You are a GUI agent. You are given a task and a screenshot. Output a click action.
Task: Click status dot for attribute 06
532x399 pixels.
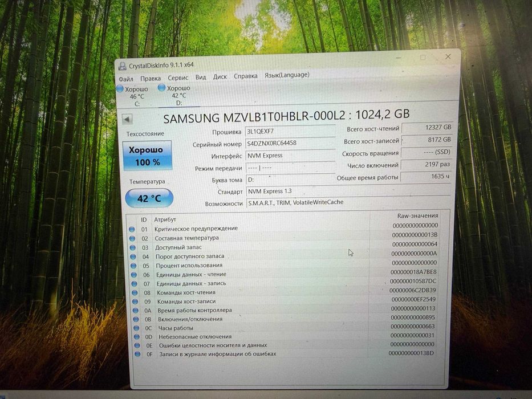(133, 275)
